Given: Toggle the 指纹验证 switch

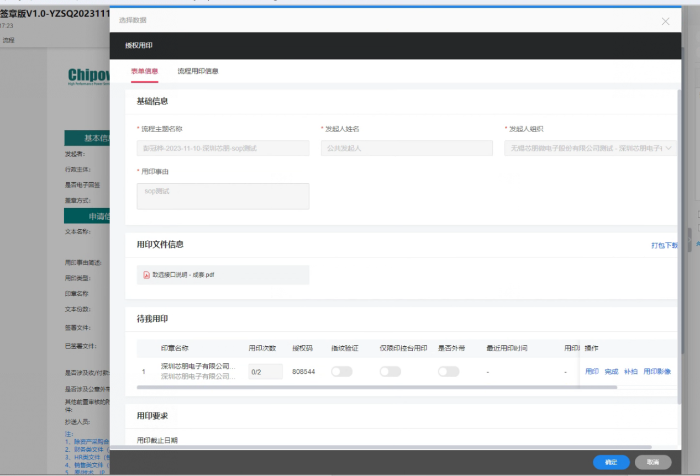Looking at the screenshot, I should pyautogui.click(x=342, y=371).
